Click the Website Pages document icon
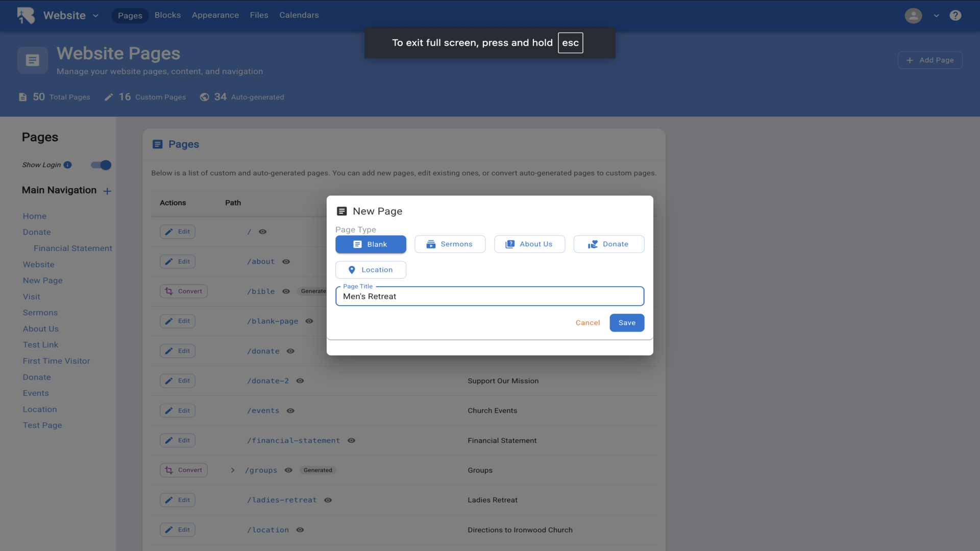The height and width of the screenshot is (551, 980). click(x=33, y=60)
